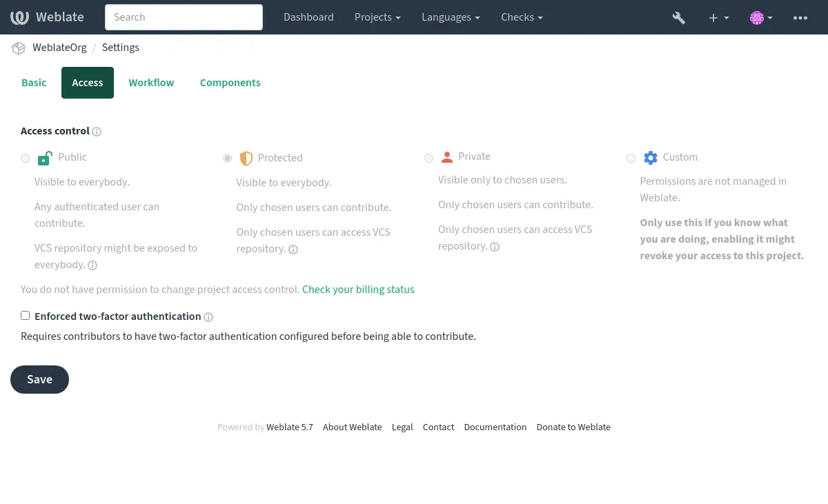Click the Enforced two-factor authentication label
The image size is (828, 504).
point(118,316)
